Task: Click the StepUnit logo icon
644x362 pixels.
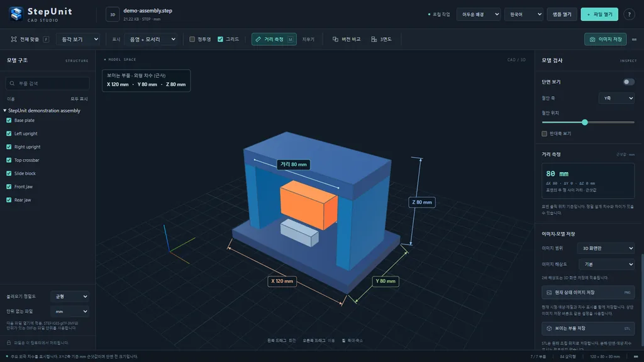Action: pos(16,14)
